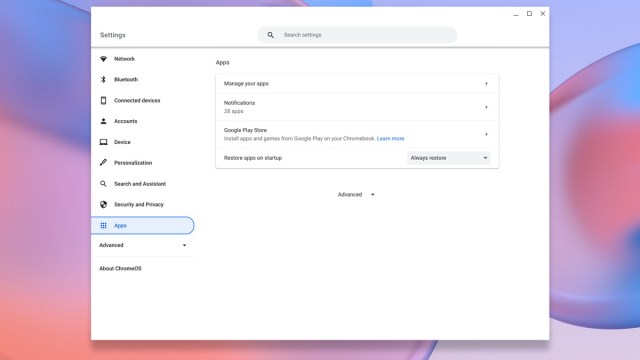Click the Security and Privacy shield icon
640x360 pixels.
point(103,204)
